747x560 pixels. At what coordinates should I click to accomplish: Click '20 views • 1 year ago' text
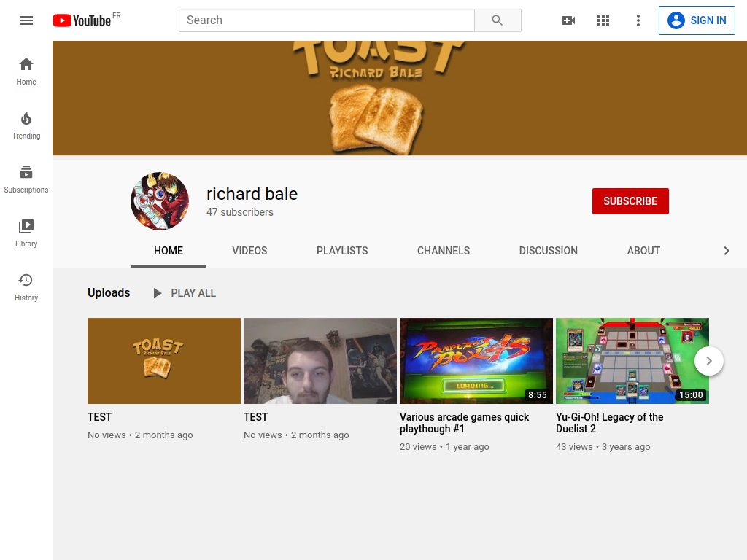[x=444, y=447]
